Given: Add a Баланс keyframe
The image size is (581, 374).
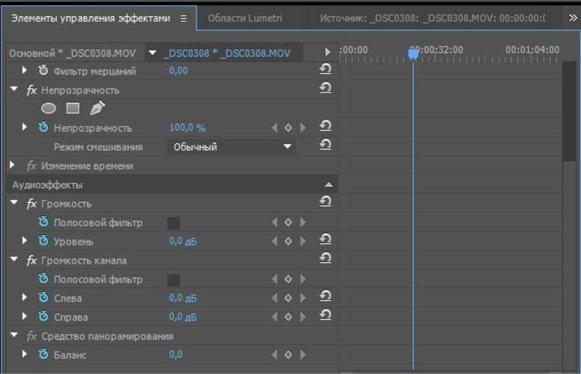Looking at the screenshot, I should 288,355.
